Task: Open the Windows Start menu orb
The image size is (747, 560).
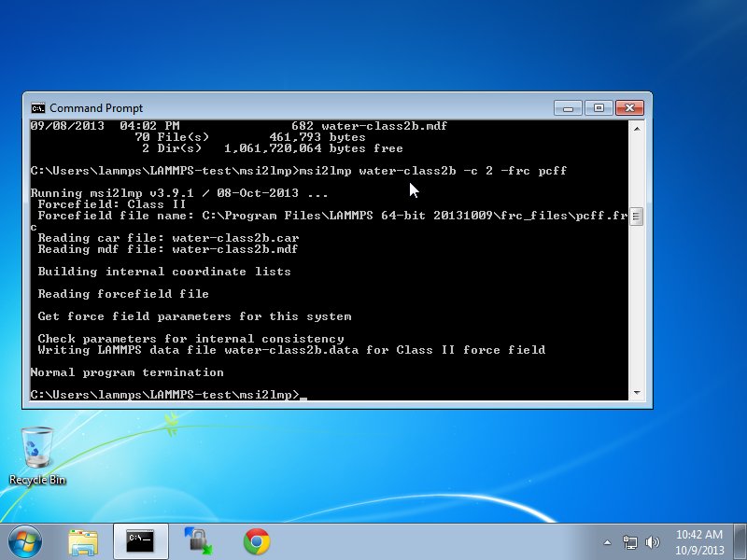Action: pyautogui.click(x=25, y=542)
